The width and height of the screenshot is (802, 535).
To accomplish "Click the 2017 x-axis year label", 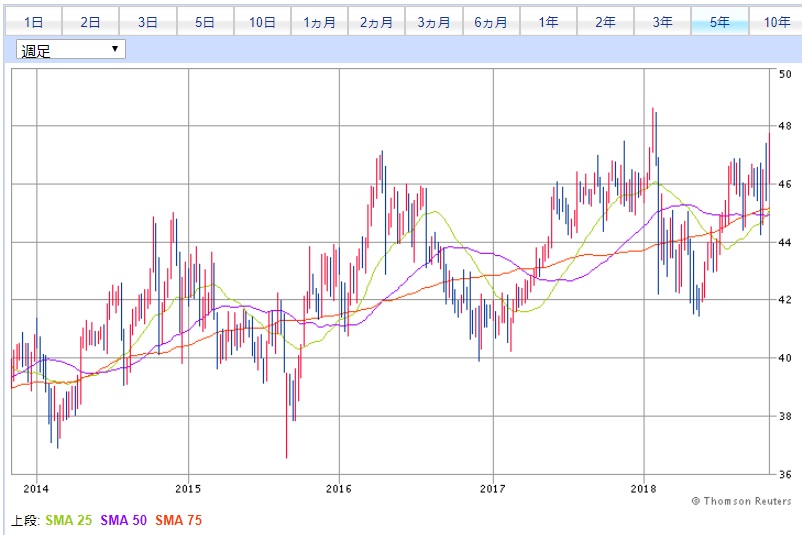I will [x=493, y=488].
